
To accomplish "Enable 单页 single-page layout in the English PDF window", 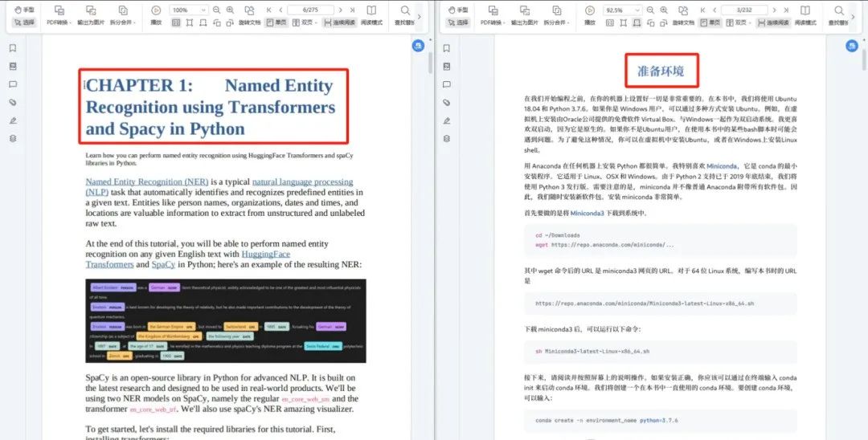I will (x=276, y=22).
